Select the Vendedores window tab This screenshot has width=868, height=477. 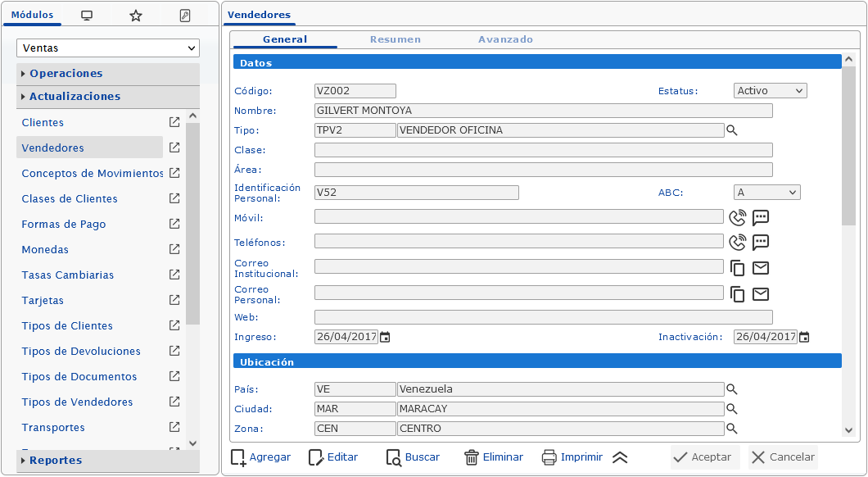tap(259, 15)
